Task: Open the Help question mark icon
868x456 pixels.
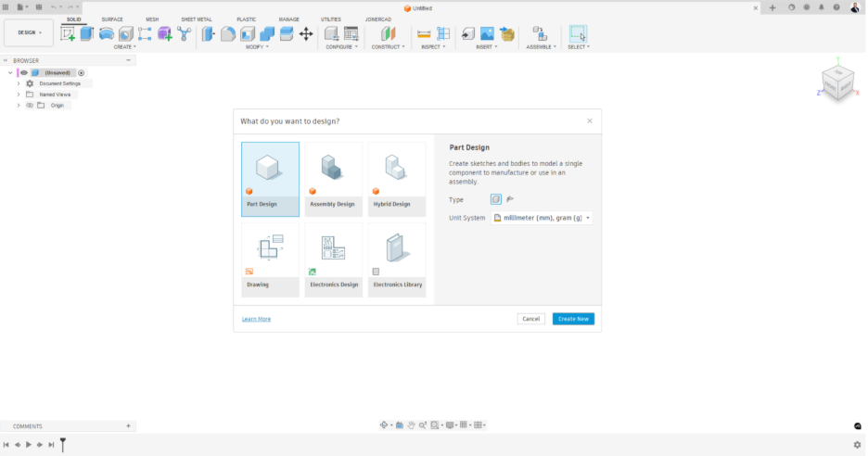Action: coord(836,7)
